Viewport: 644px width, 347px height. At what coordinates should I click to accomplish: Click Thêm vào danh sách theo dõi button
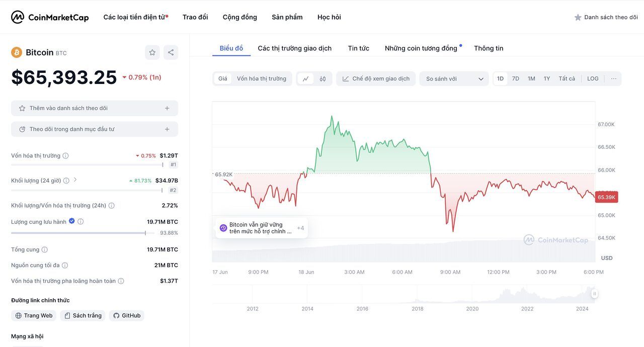click(95, 108)
